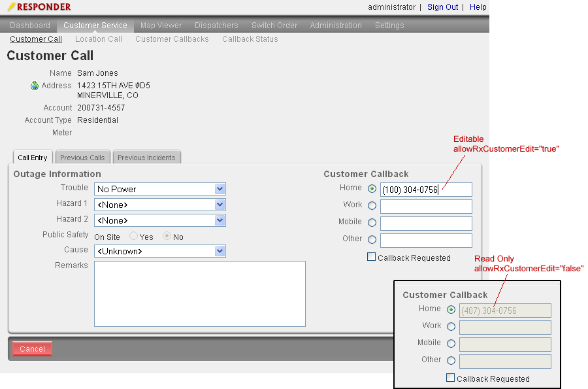Select the Work callback radio button

[372, 206]
